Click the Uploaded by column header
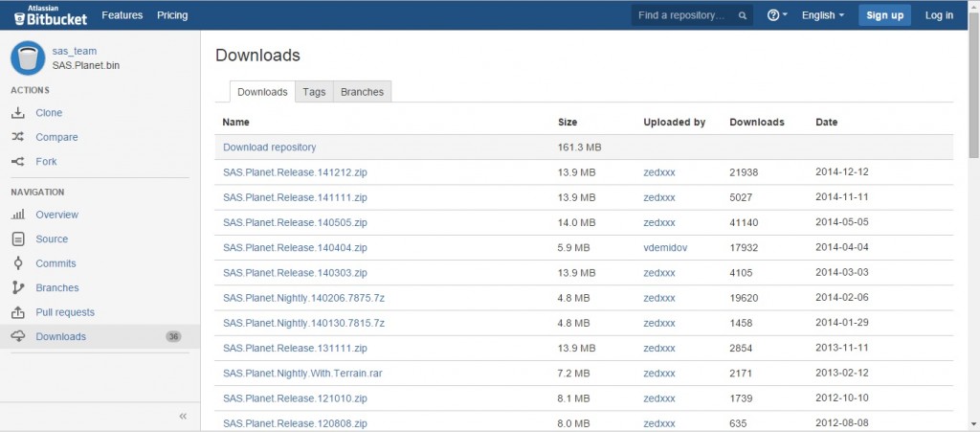This screenshot has width=980, height=432. [675, 122]
